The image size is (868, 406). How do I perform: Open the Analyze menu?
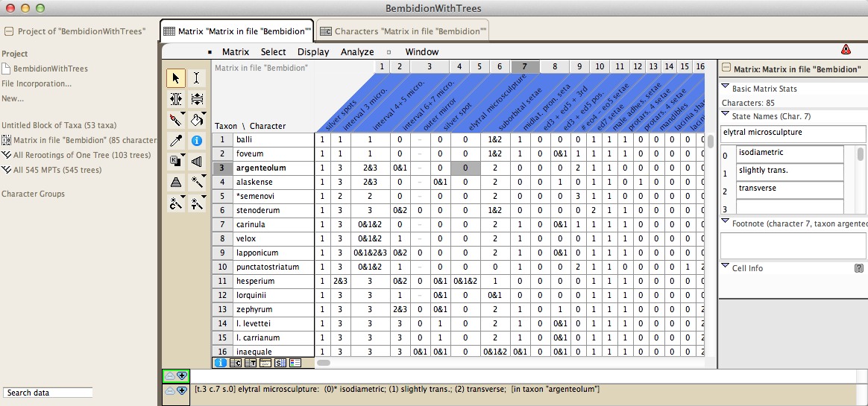tap(357, 52)
